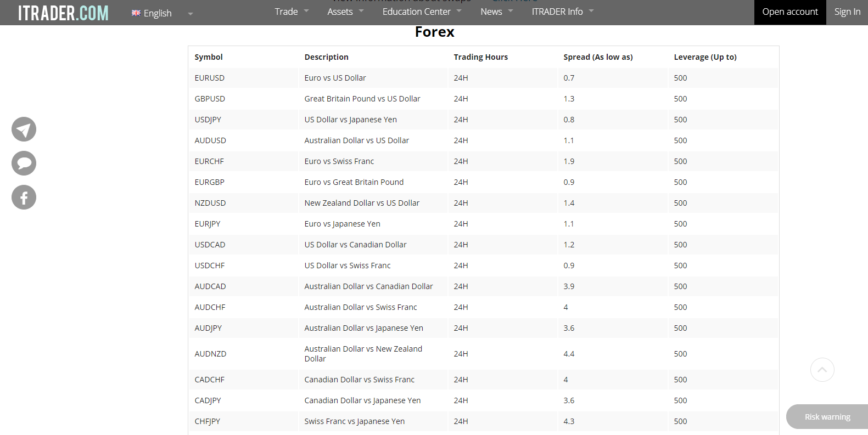
Task: Expand the ITRADER Info menu
Action: [562, 12]
